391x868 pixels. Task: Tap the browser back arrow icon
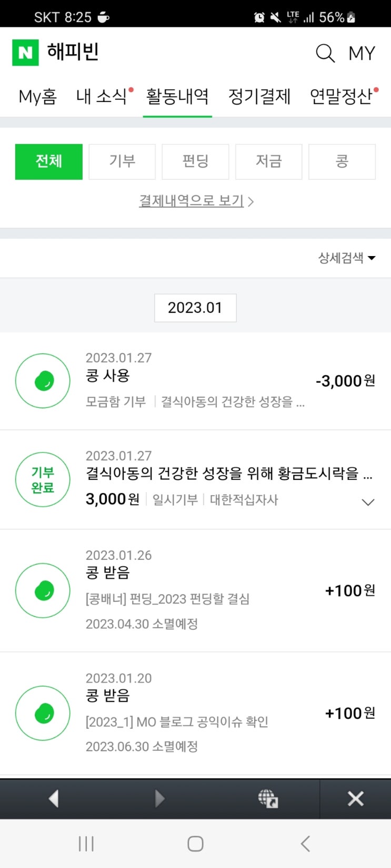(x=53, y=799)
